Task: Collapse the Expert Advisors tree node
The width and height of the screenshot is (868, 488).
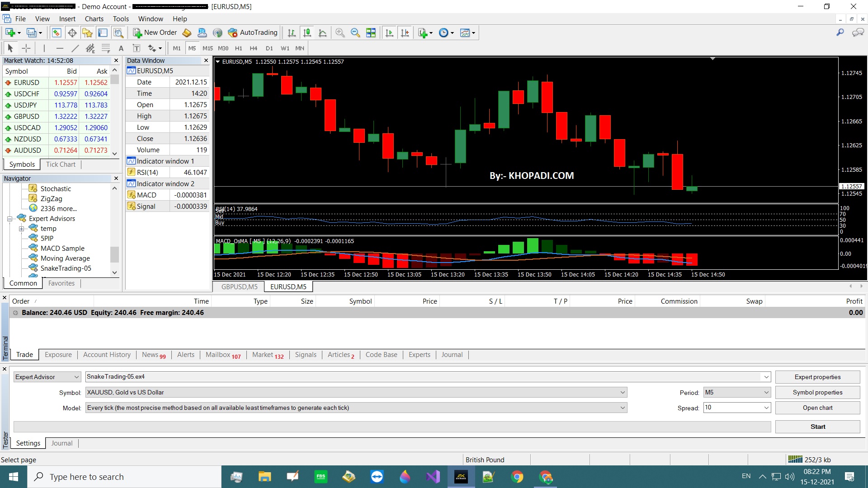Action: tap(9, 219)
